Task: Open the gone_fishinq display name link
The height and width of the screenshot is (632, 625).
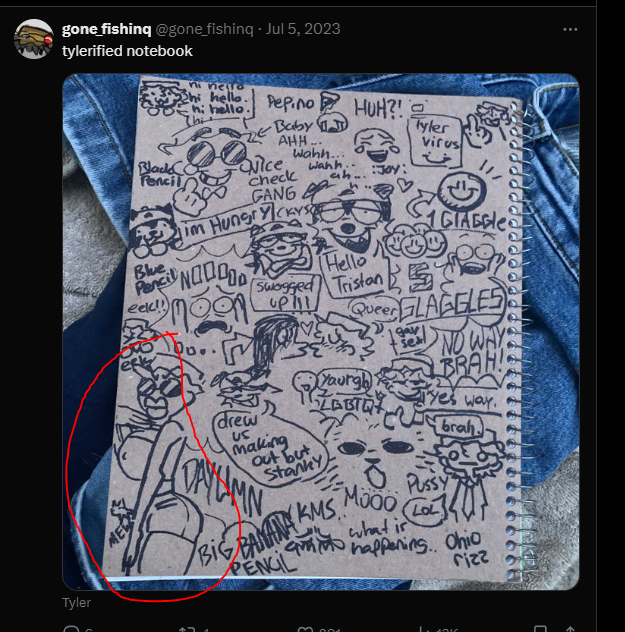Action: click(106, 29)
